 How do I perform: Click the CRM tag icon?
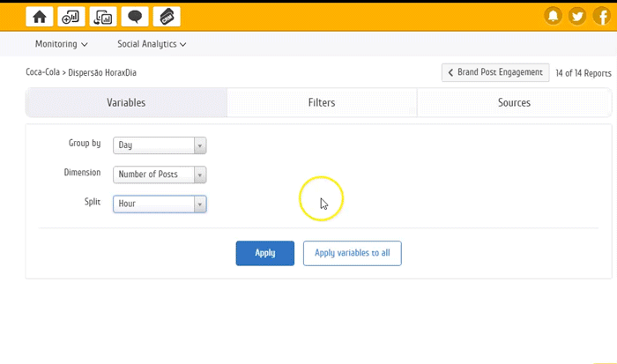[167, 16]
